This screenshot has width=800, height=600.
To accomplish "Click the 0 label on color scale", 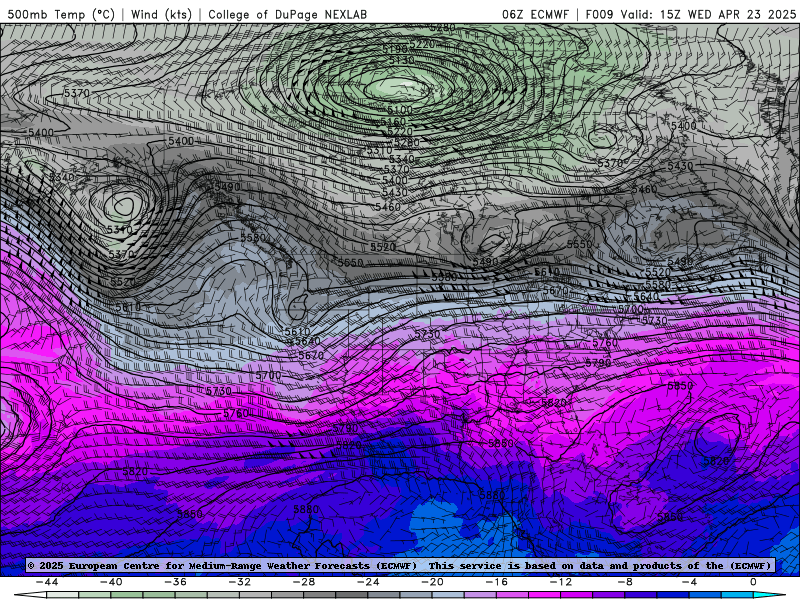I will point(753,582).
